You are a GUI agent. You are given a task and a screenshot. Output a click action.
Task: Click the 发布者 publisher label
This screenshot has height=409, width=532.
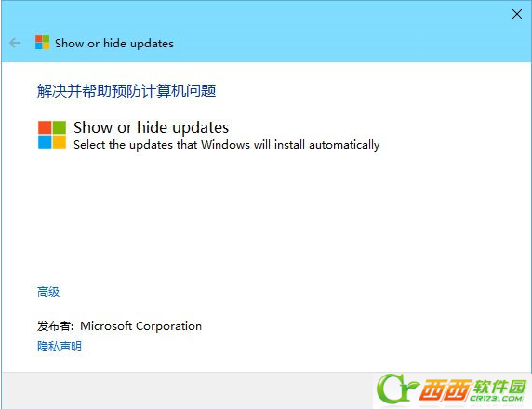(x=55, y=326)
